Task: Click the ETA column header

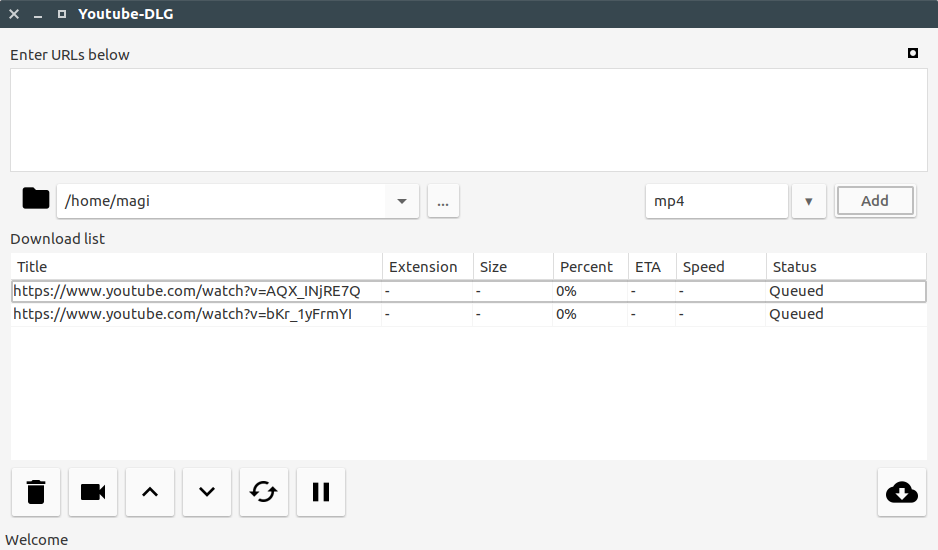Action: [x=653, y=267]
